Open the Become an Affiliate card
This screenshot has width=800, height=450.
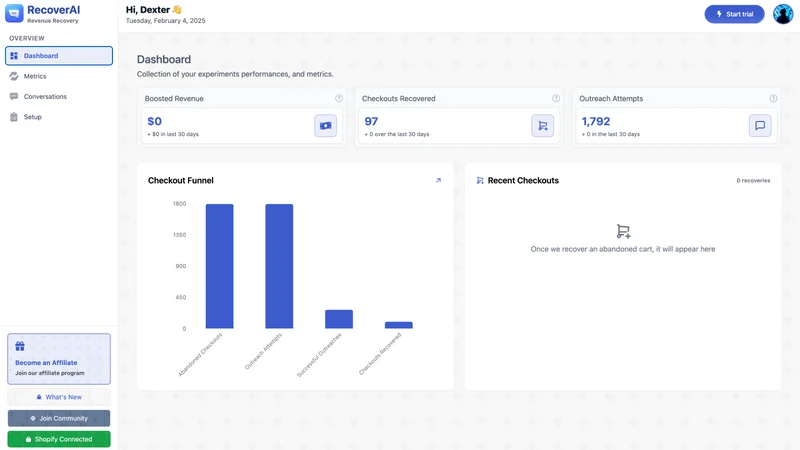pyautogui.click(x=59, y=359)
